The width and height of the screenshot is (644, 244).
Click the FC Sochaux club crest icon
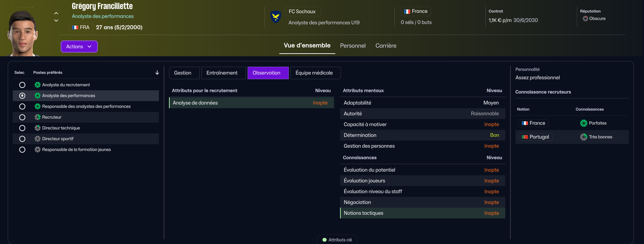[276, 17]
